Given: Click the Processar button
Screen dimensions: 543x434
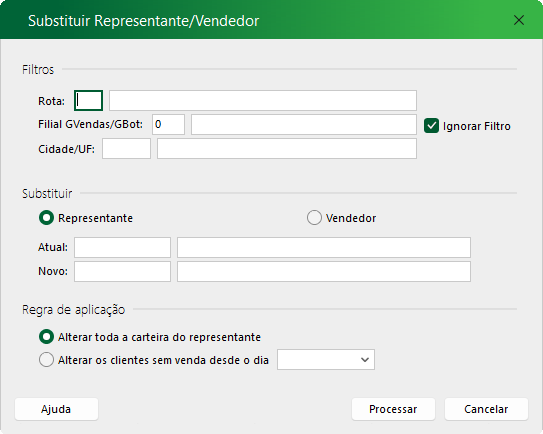Looking at the screenshot, I should click(x=393, y=409).
